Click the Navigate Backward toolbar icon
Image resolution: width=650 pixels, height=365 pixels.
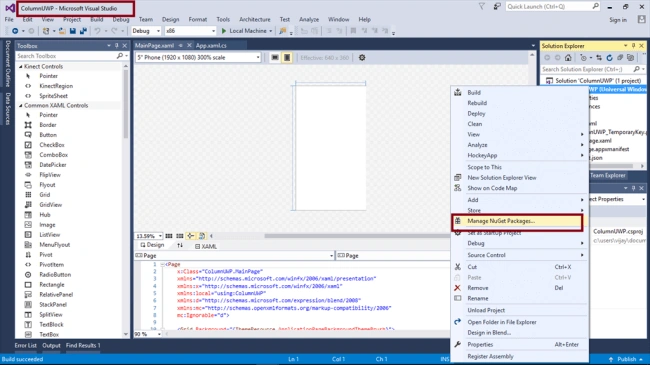[x=15, y=31]
